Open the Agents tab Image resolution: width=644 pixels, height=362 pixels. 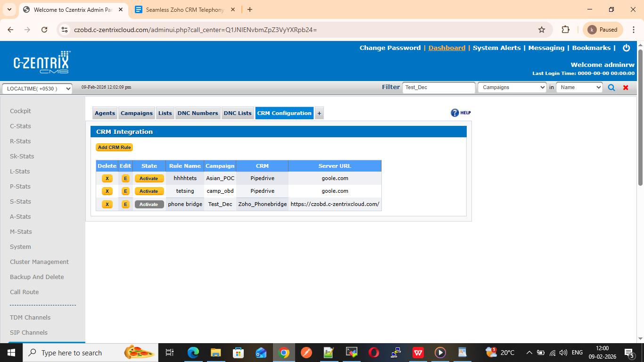(x=105, y=113)
